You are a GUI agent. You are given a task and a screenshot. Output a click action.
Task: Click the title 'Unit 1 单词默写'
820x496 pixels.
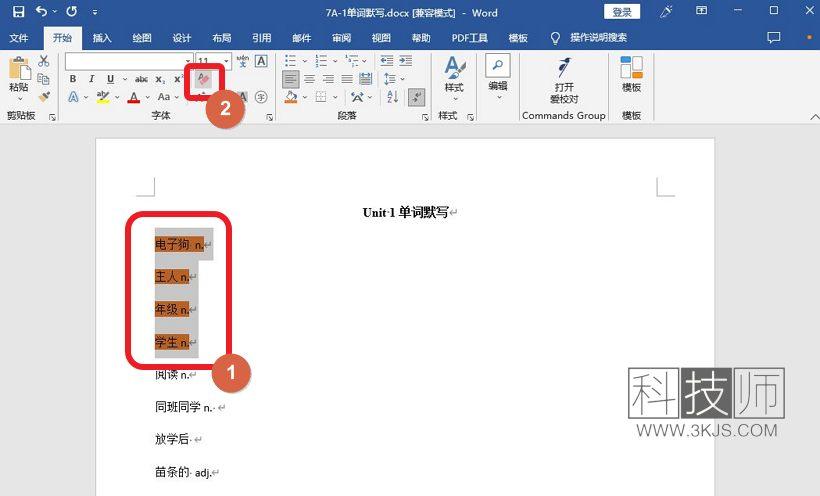point(405,212)
